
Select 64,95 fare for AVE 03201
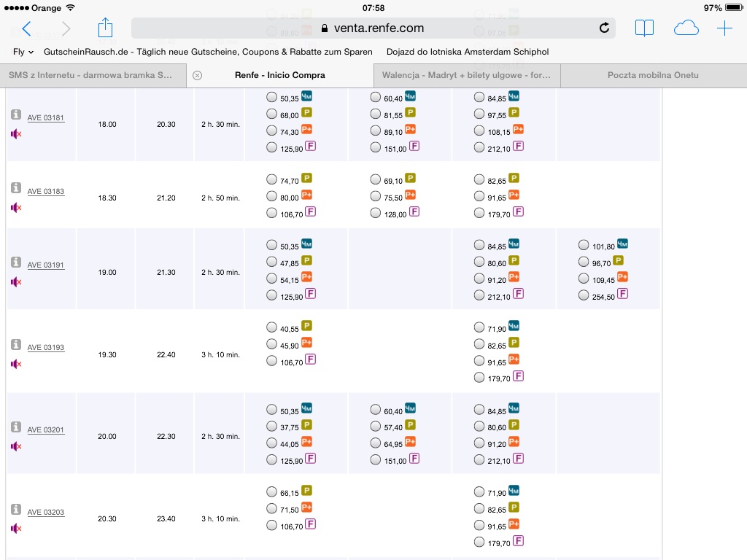tap(376, 443)
